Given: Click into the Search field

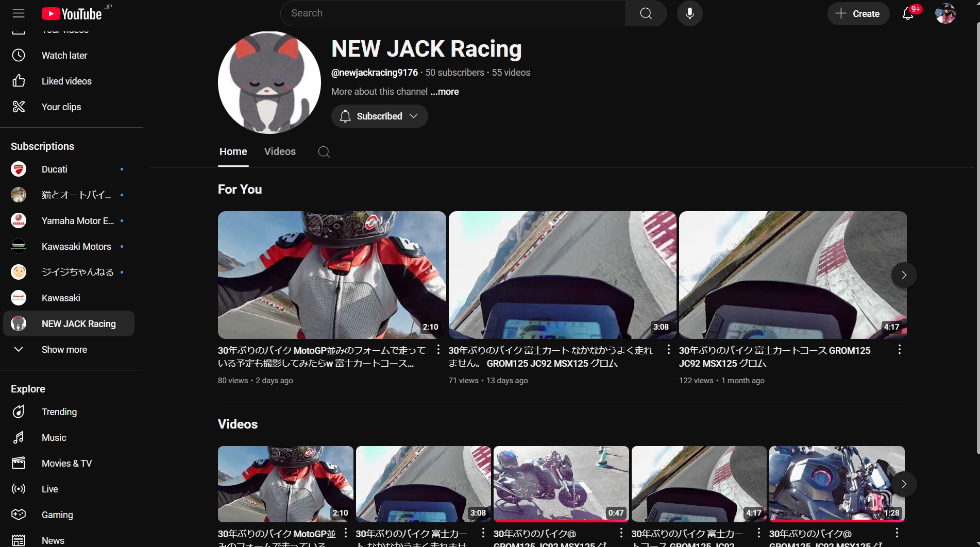Looking at the screenshot, I should [453, 13].
